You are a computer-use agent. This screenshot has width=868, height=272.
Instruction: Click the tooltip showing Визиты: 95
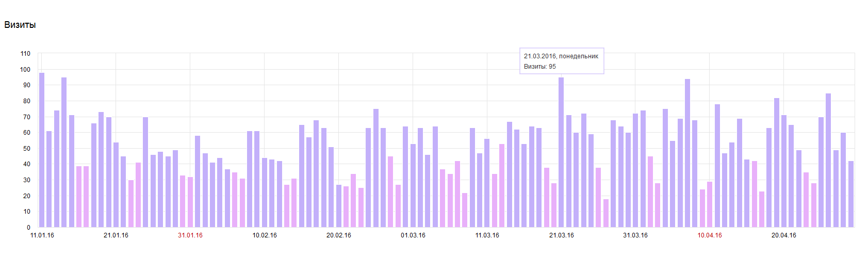tap(562, 61)
